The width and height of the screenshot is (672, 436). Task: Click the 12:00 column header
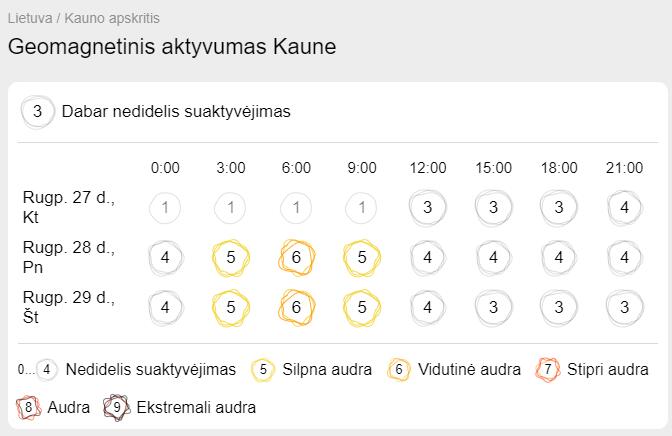427,168
